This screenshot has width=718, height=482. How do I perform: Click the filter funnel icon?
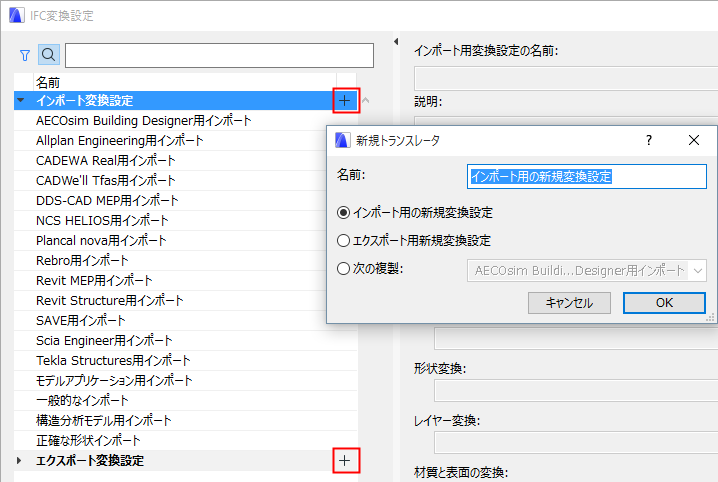pos(25,55)
